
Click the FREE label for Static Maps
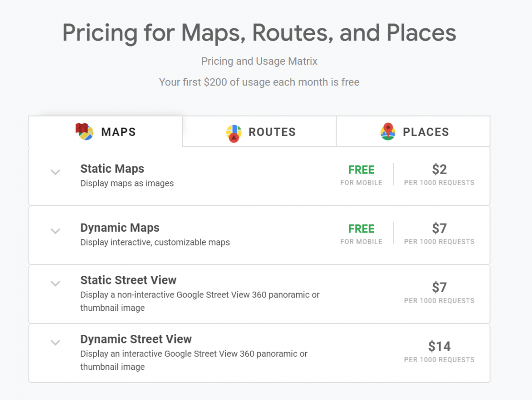tap(361, 170)
